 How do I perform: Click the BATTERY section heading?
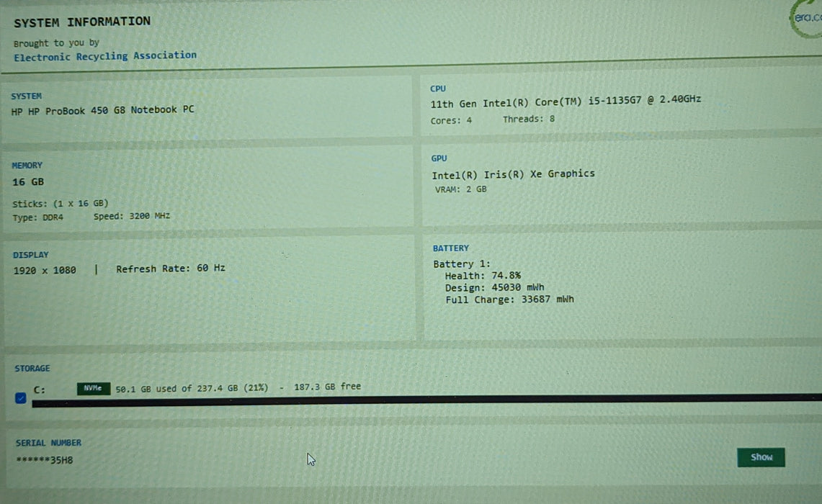click(450, 248)
